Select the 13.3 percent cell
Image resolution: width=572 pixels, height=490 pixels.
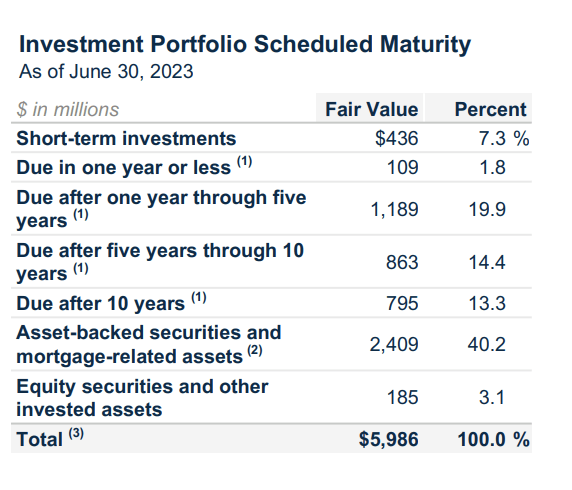(487, 304)
